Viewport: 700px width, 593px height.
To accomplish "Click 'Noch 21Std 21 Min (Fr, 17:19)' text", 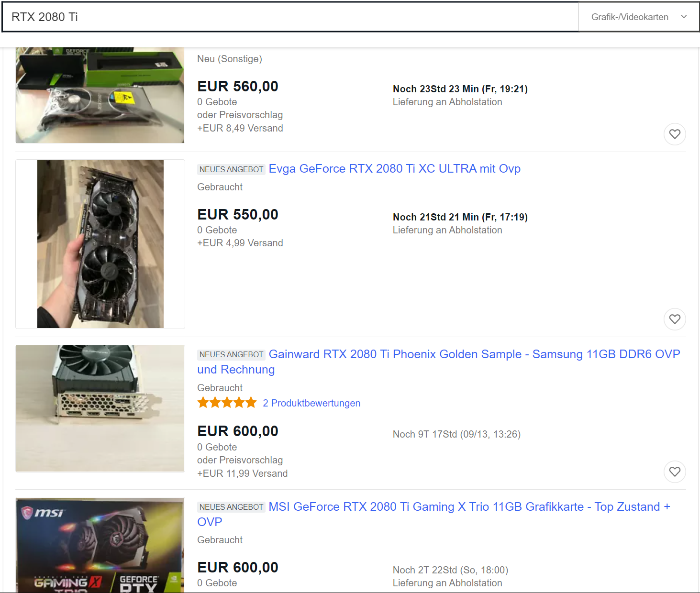I will pos(460,217).
